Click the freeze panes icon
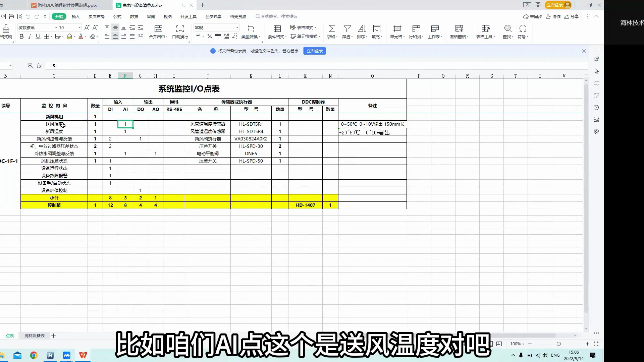This screenshot has width=644, height=362. [x=459, y=29]
